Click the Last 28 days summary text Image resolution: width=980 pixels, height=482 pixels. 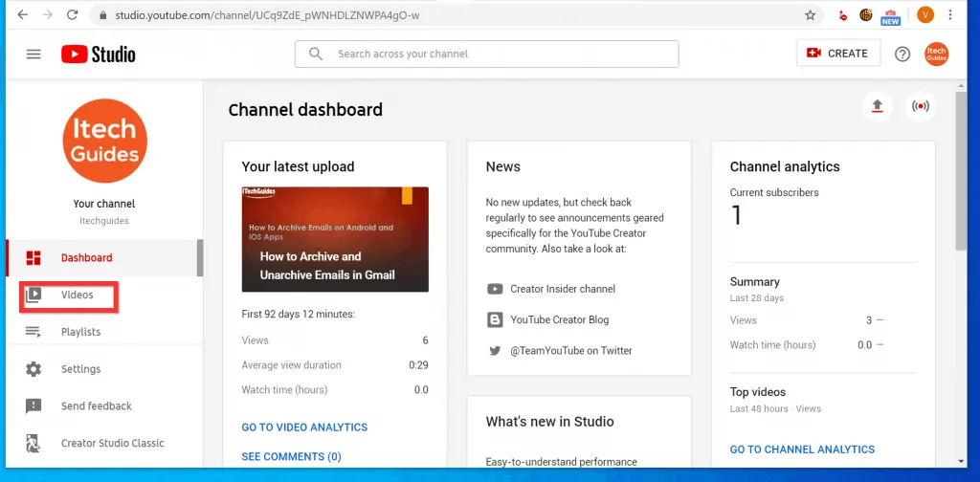(757, 297)
